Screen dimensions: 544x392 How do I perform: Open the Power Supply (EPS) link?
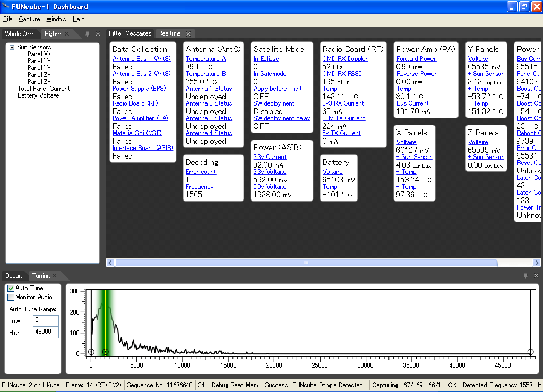139,89
